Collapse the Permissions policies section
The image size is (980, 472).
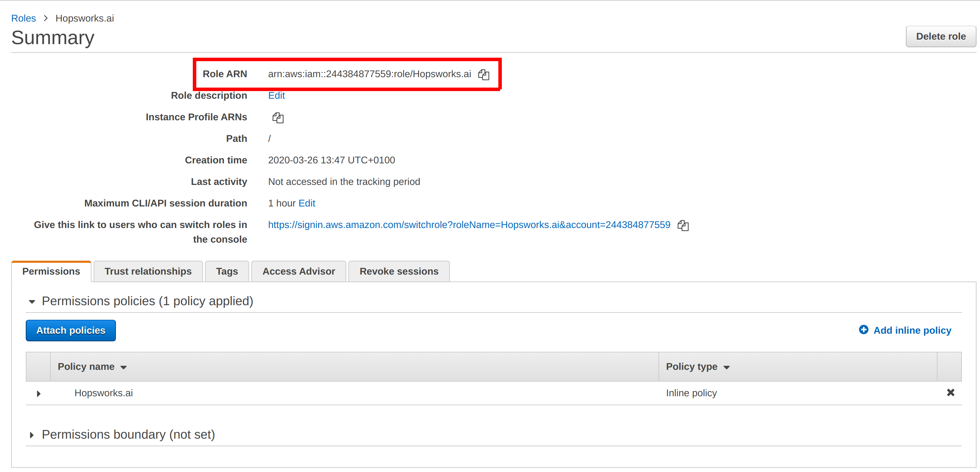[x=32, y=301]
